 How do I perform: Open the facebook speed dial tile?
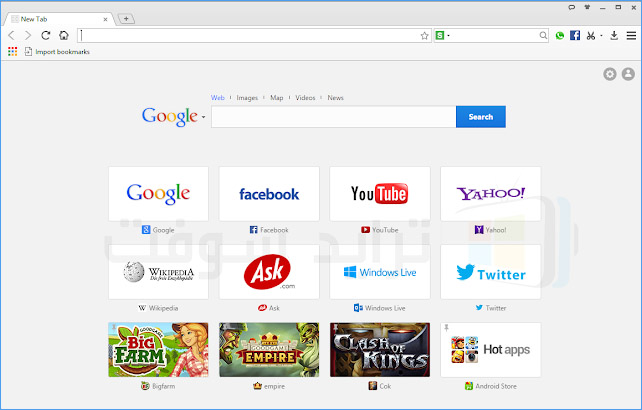[x=269, y=194]
